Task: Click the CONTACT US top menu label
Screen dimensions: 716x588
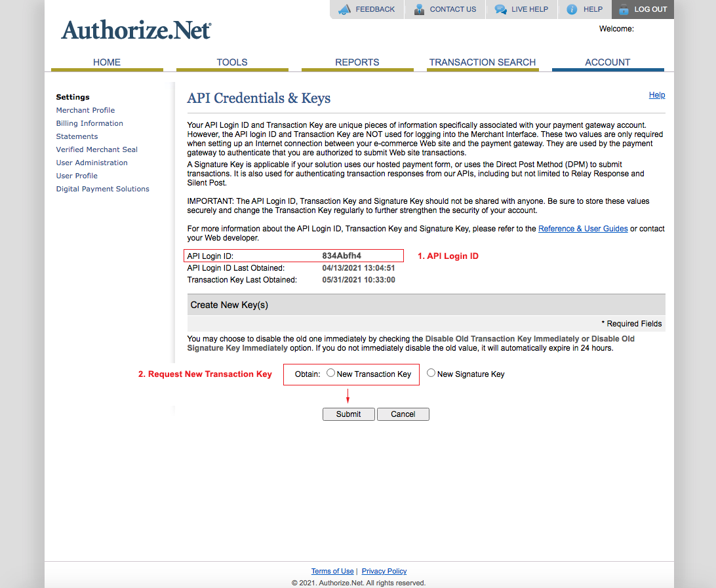Action: [x=452, y=9]
